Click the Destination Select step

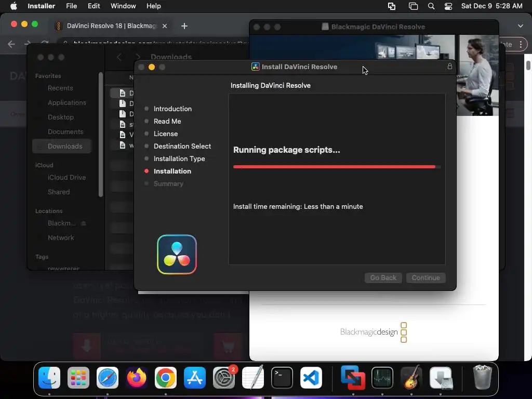[x=182, y=146]
